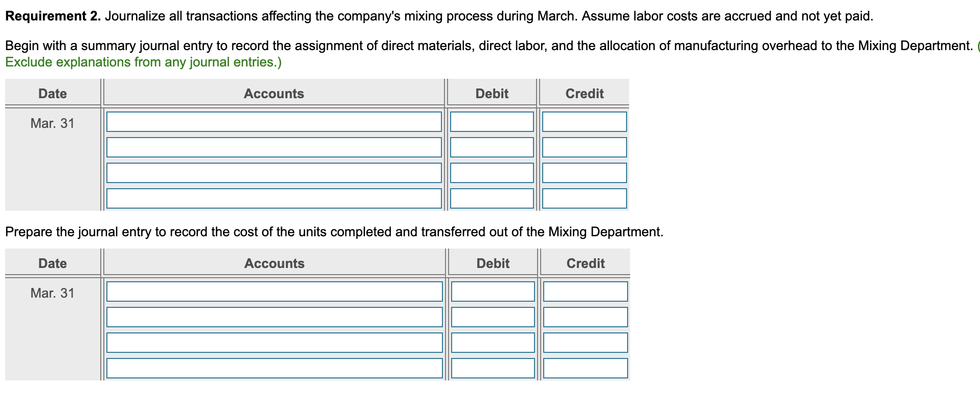Click the second Credit field in the summary entry
The width and height of the screenshot is (980, 404).
click(585, 147)
